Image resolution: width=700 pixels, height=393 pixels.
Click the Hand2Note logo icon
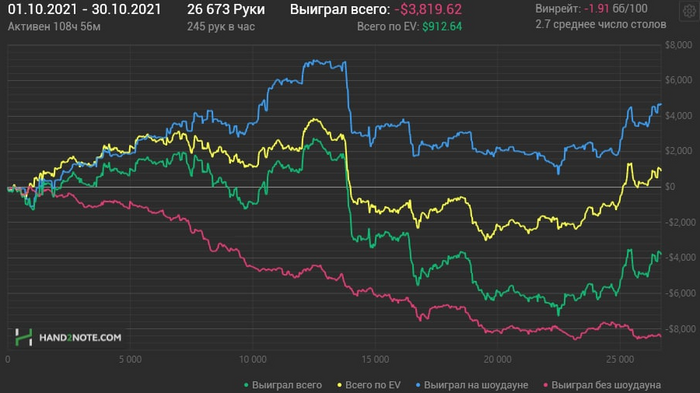click(x=24, y=337)
